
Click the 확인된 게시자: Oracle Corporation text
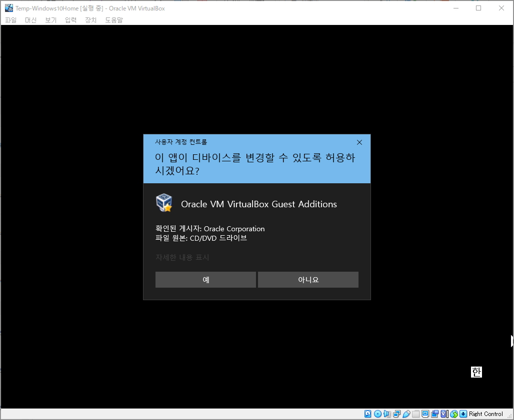click(210, 229)
